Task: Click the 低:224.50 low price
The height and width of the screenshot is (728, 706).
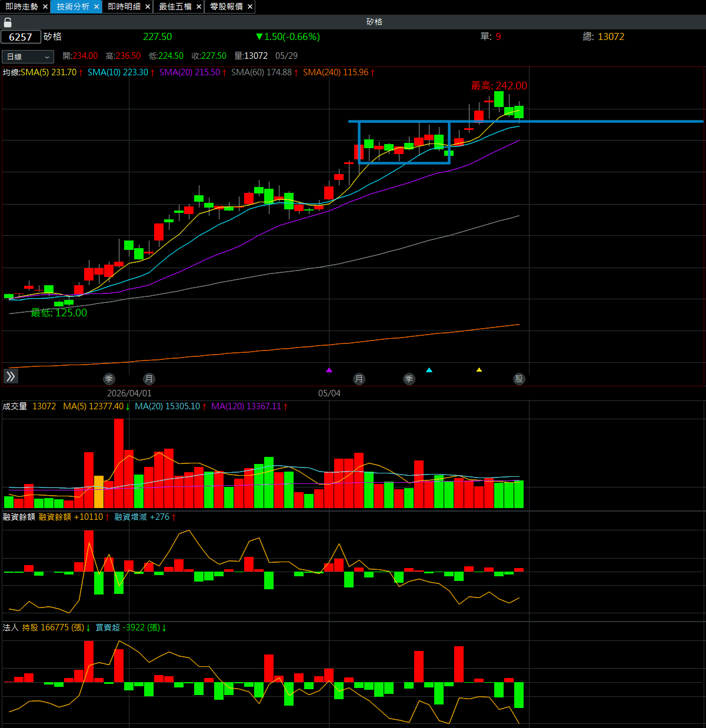Action: (166, 56)
